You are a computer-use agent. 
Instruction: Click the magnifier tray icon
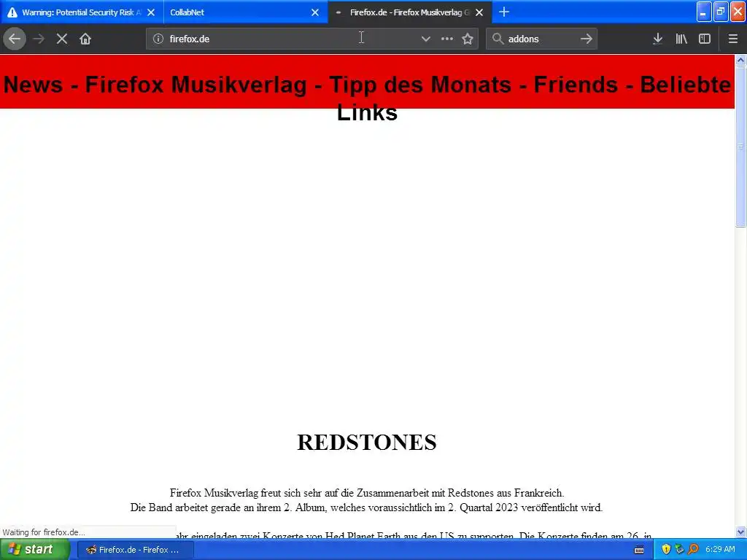point(693,550)
